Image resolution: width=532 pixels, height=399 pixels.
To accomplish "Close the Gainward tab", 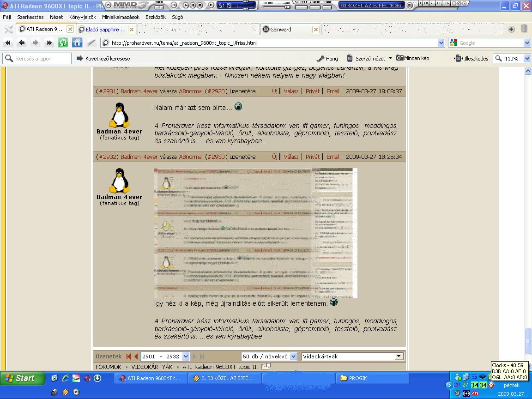I will coord(315,30).
